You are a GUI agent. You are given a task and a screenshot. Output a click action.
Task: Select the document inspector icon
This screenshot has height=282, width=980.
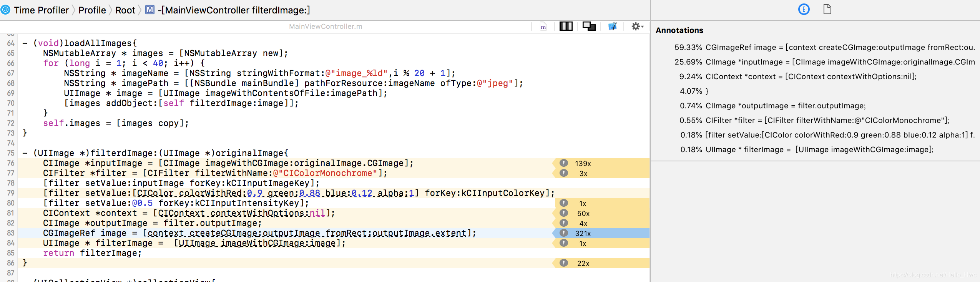[827, 9]
